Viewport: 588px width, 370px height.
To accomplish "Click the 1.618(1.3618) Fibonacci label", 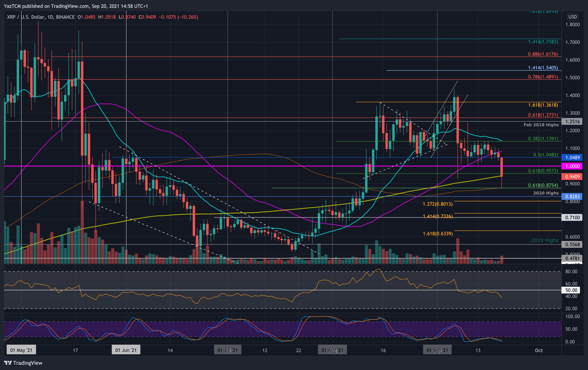I will tap(543, 105).
